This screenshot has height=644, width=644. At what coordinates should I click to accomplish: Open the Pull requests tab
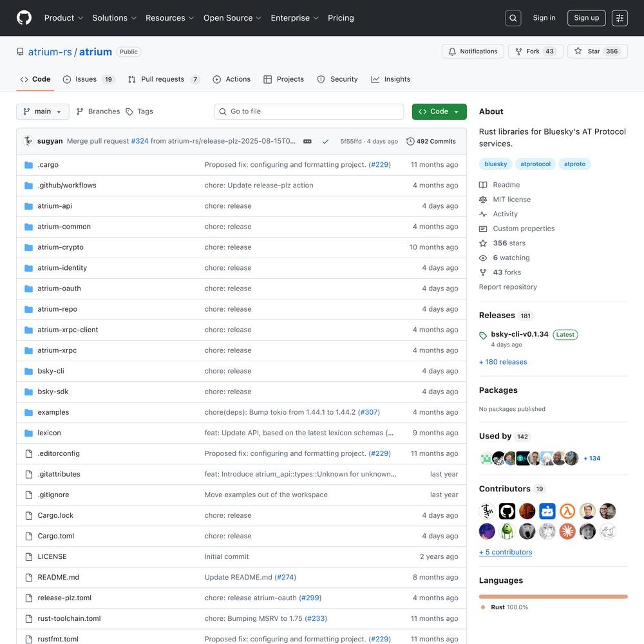pyautogui.click(x=164, y=79)
